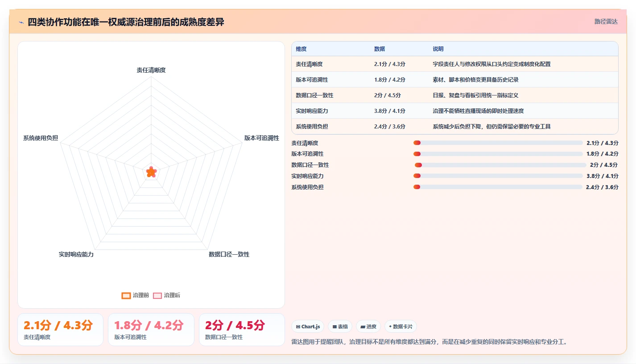Open the red 数据口径一致性 data card
This screenshot has width=636, height=364.
point(242,330)
